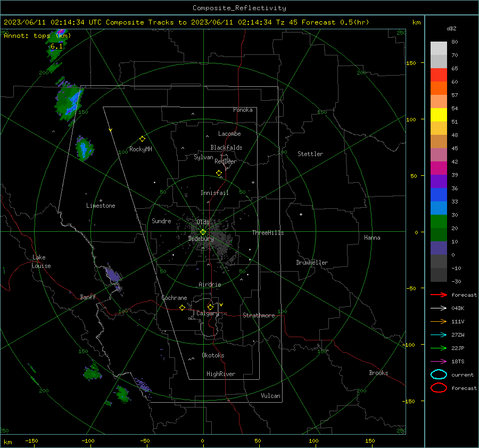Select the orange 111V arrow icon
479x448 pixels.
(x=439, y=321)
